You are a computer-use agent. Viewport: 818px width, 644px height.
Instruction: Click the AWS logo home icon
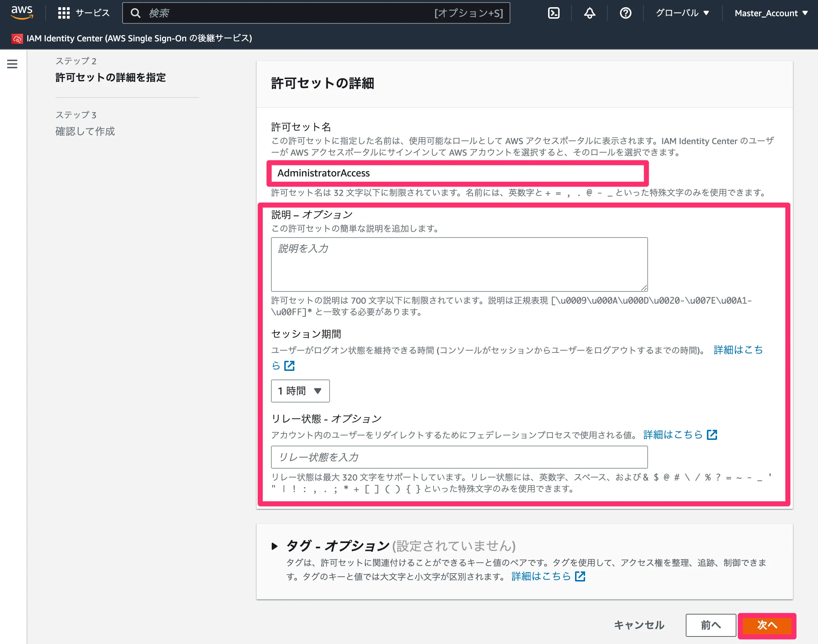(x=22, y=13)
